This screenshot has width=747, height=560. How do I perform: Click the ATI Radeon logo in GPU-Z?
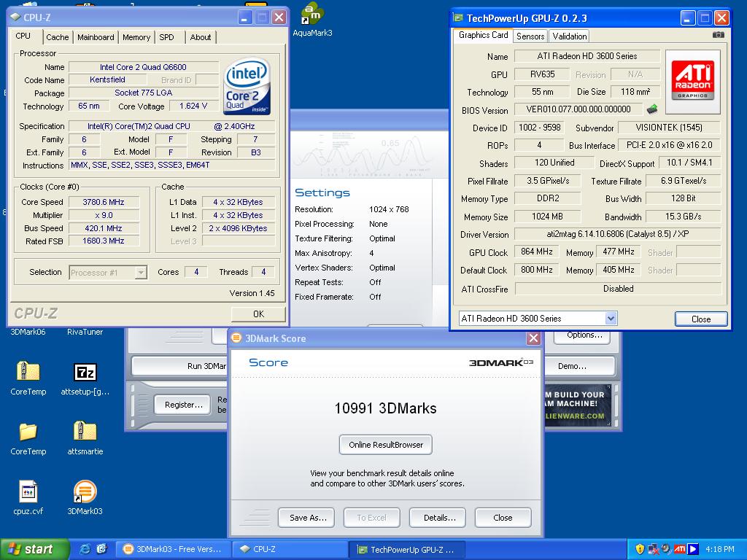click(692, 82)
